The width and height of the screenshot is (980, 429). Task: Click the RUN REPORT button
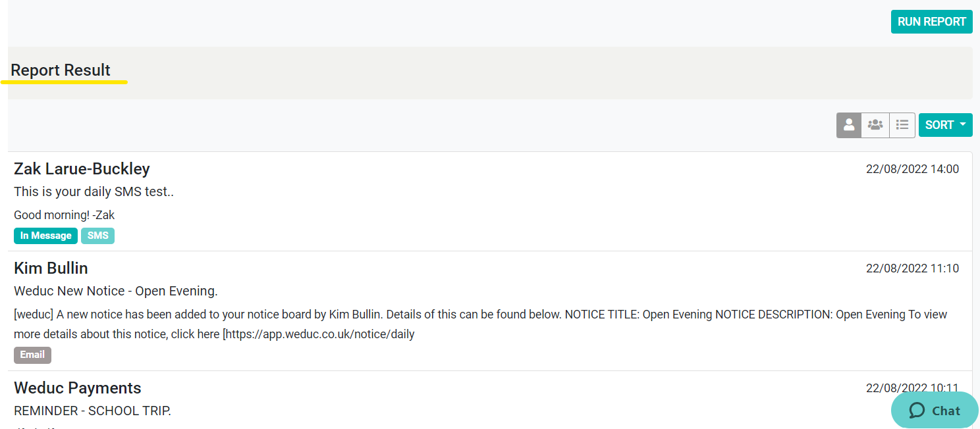click(x=931, y=22)
